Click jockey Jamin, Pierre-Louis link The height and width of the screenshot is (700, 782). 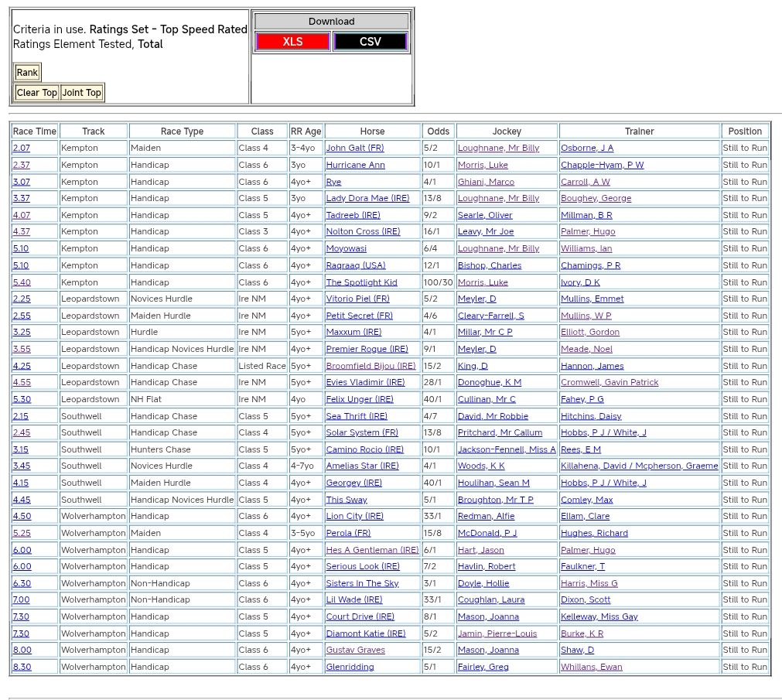click(x=497, y=633)
